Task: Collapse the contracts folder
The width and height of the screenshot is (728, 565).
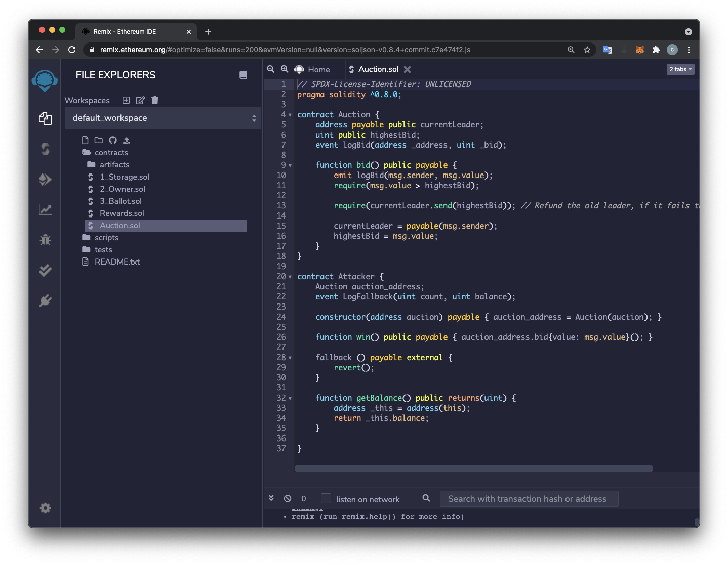Action: (x=111, y=153)
